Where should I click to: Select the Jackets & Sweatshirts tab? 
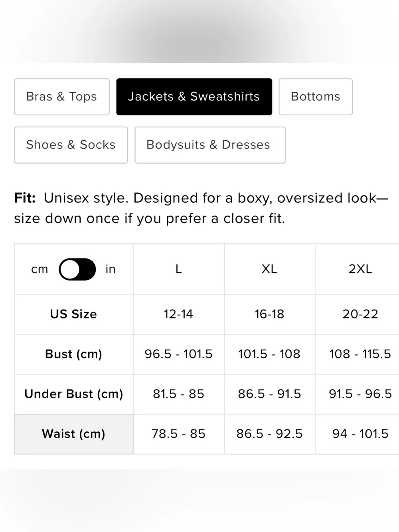click(194, 97)
